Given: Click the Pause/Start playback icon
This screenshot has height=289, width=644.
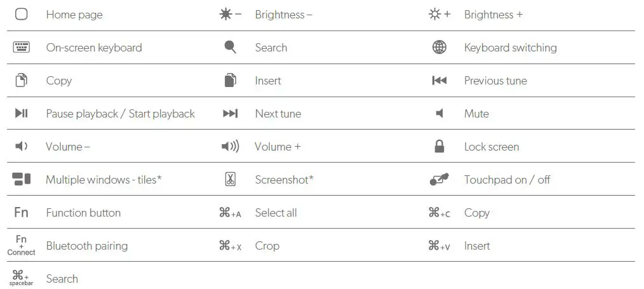Looking at the screenshot, I should point(21,113).
